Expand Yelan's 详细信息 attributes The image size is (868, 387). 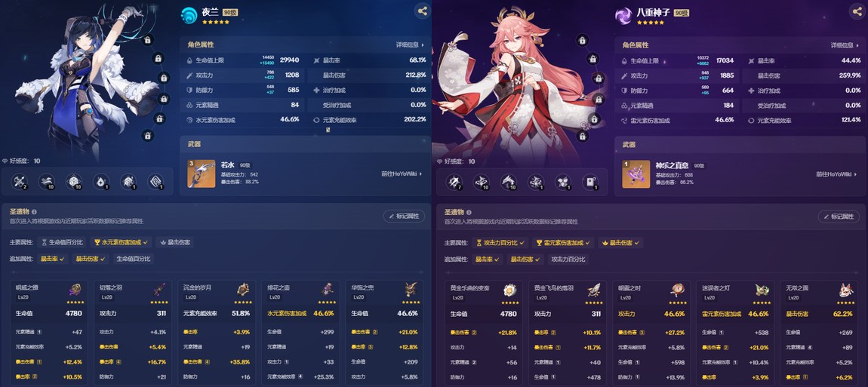[410, 45]
